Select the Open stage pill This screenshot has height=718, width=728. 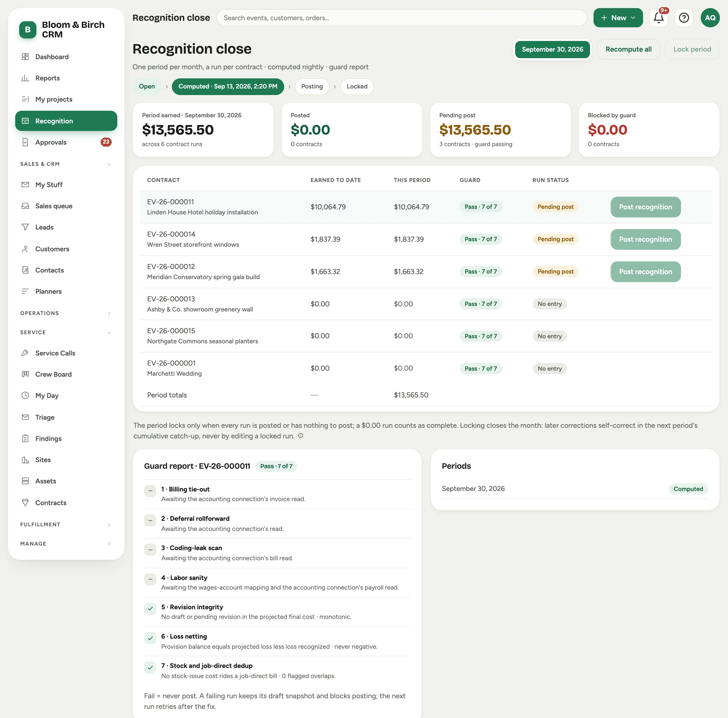pyautogui.click(x=147, y=86)
